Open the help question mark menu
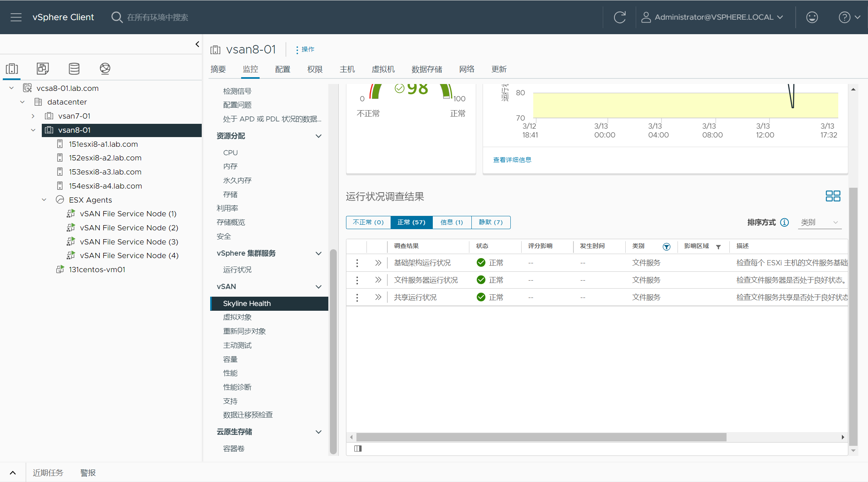The image size is (868, 482). (x=849, y=17)
